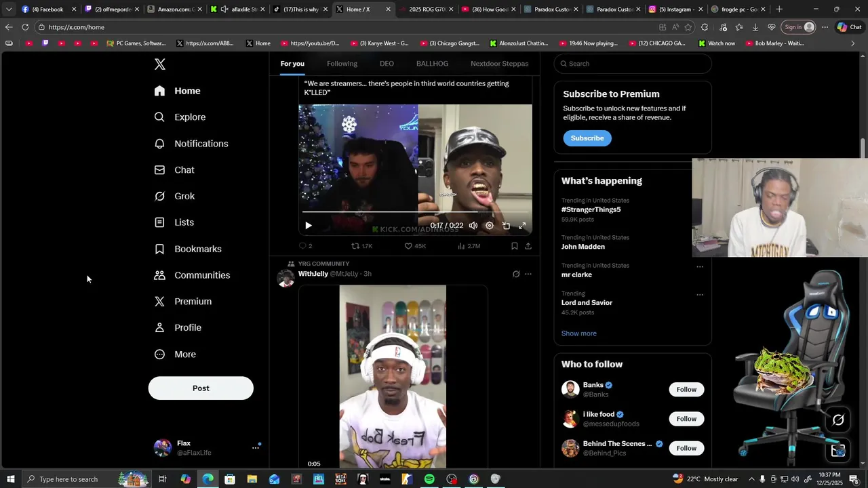868x488 pixels.
Task: Open the Edge Copilot Chat button
Action: point(850,27)
